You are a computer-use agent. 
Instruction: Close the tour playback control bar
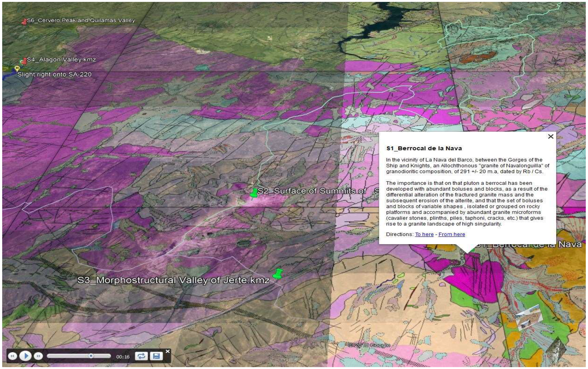[x=167, y=351]
